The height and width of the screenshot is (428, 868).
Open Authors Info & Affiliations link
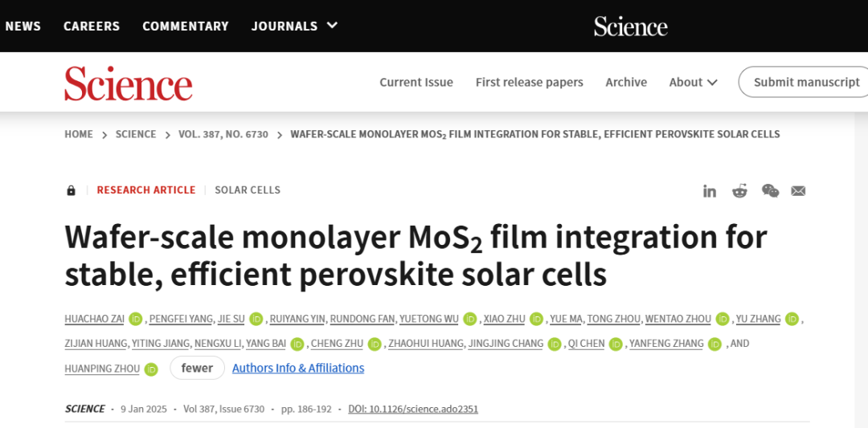coord(298,368)
